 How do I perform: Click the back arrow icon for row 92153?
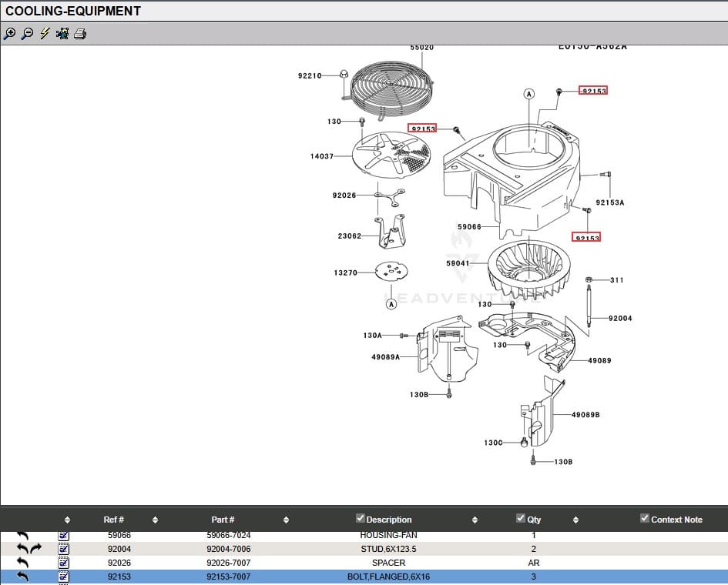point(22,577)
